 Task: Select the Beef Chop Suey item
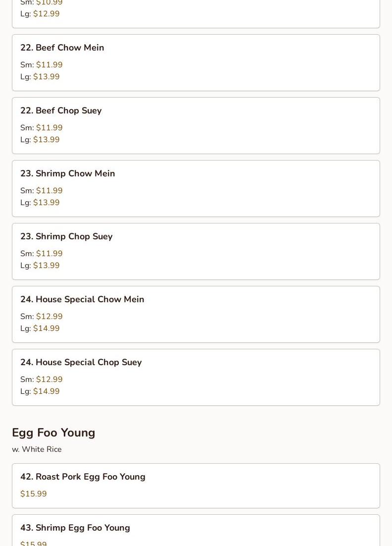[x=61, y=110]
